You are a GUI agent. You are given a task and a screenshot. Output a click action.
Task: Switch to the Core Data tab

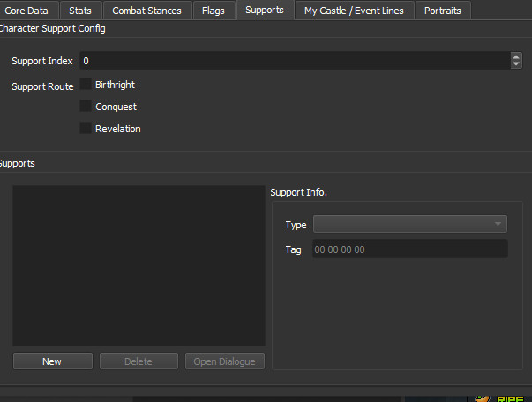click(x=26, y=11)
